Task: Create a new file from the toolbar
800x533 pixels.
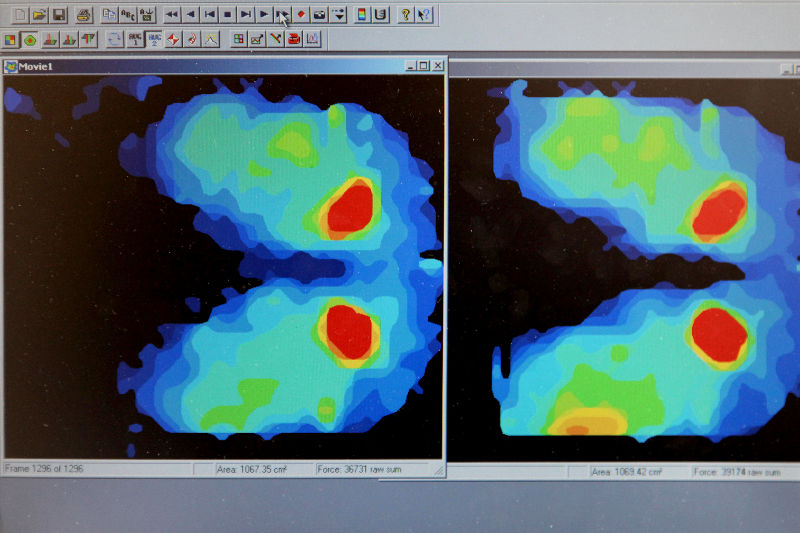Action: tap(20, 15)
